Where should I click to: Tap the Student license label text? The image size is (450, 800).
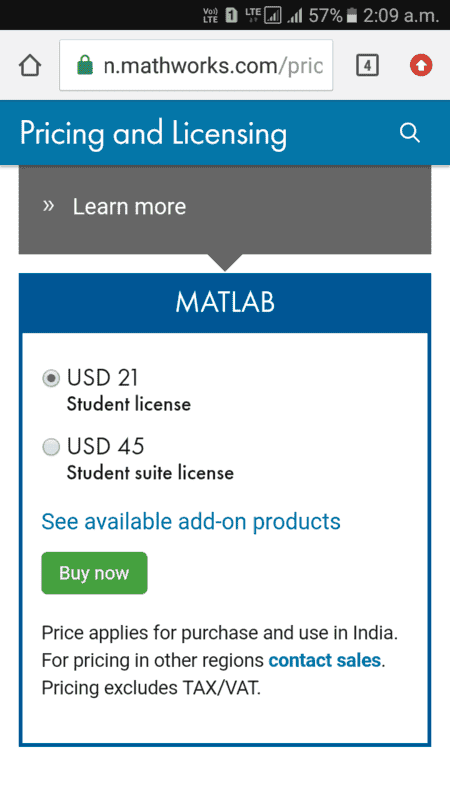pyautogui.click(x=129, y=404)
